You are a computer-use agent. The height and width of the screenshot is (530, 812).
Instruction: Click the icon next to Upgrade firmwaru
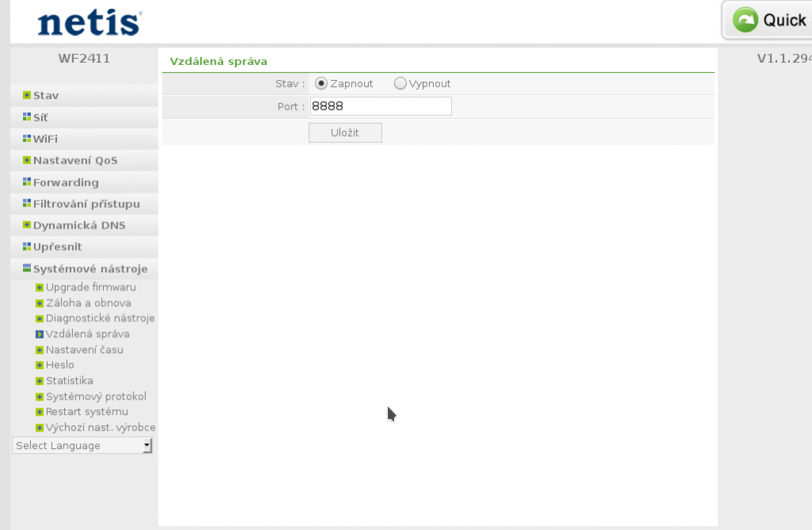click(40, 287)
